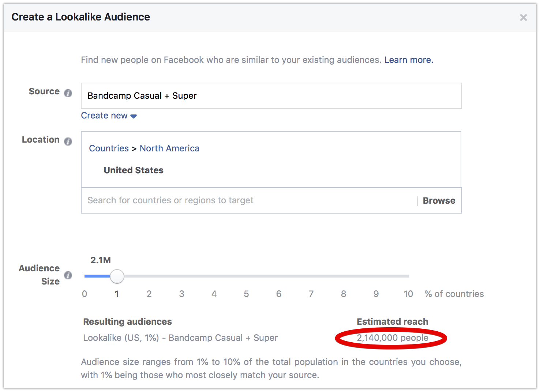
Task: Click the Lookalike (US, 1%) resulting audience text
Action: coord(180,338)
